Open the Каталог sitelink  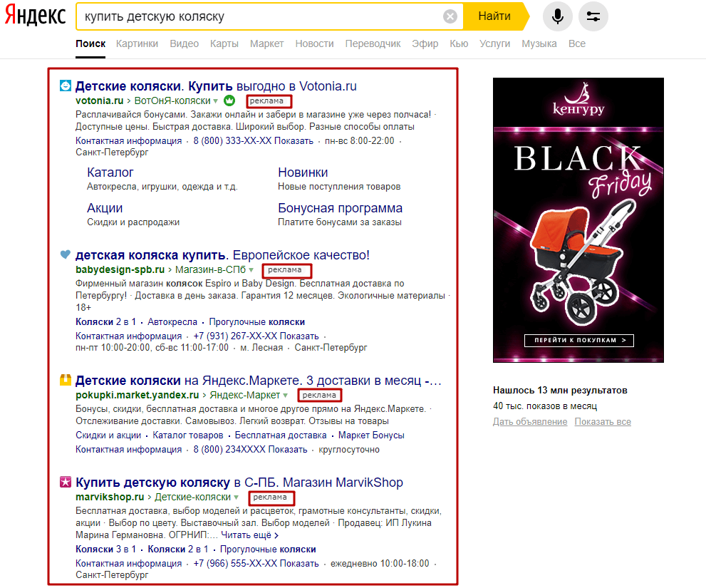[110, 172]
